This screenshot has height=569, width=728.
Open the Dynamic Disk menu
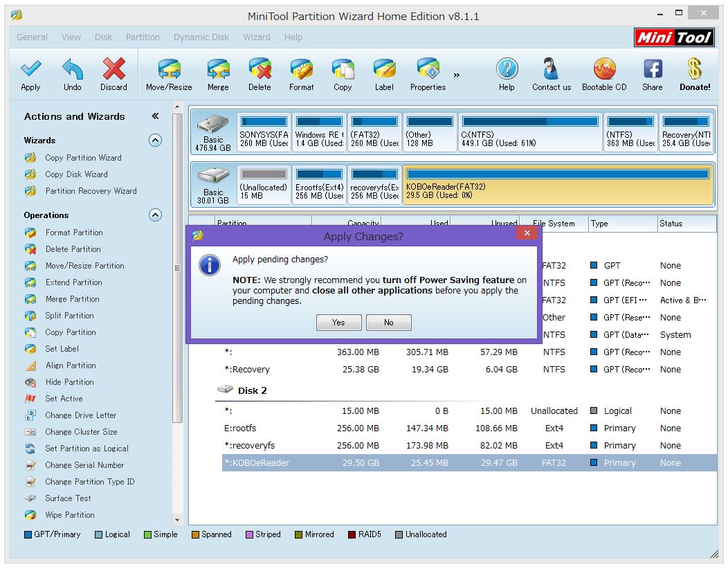coord(201,37)
